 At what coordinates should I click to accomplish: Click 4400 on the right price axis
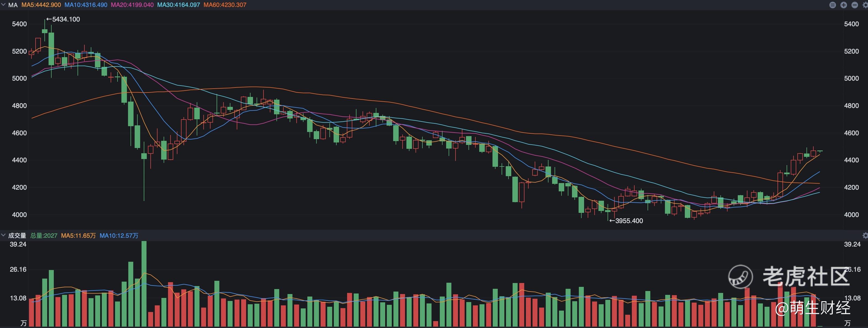(x=851, y=160)
